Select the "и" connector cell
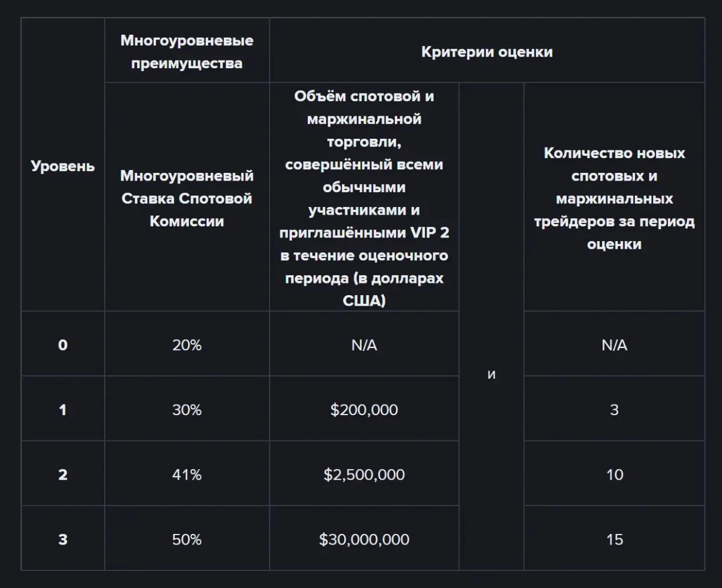Screen dimensions: 722x588 (x=491, y=375)
